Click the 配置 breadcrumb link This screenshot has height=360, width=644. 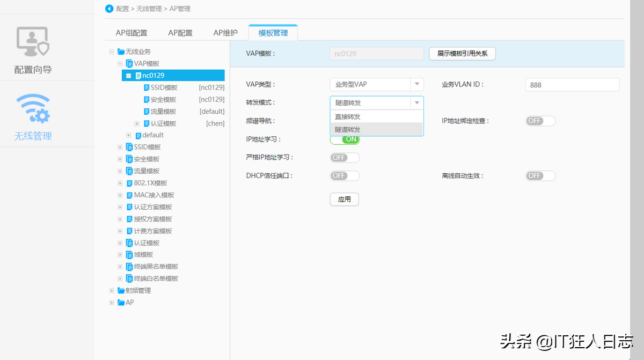pos(122,9)
